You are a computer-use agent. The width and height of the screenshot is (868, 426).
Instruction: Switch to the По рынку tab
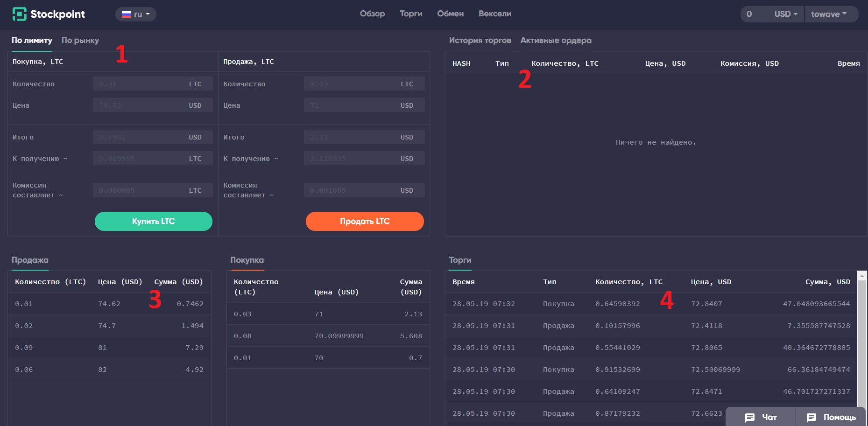tap(80, 40)
